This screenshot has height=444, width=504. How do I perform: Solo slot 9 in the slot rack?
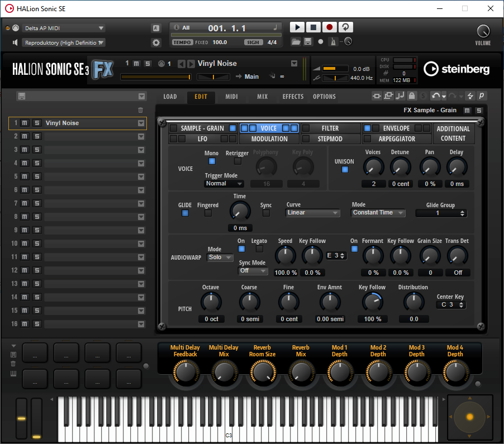[x=37, y=230]
